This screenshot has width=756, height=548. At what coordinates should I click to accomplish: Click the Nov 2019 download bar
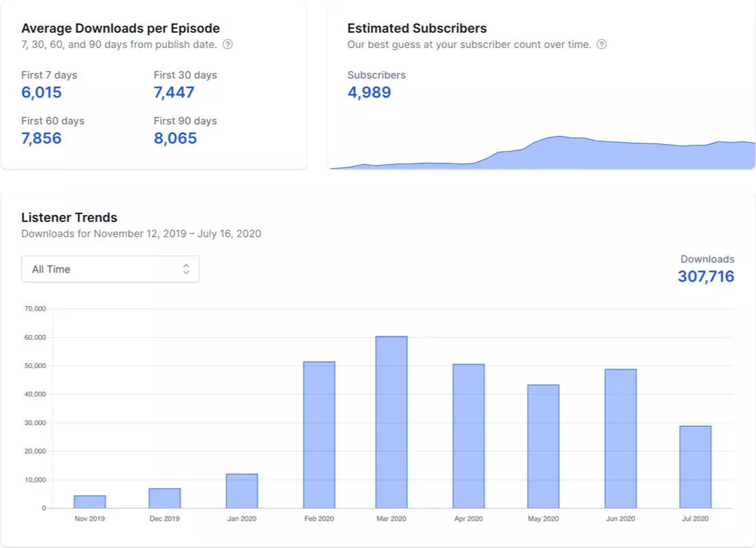90,502
